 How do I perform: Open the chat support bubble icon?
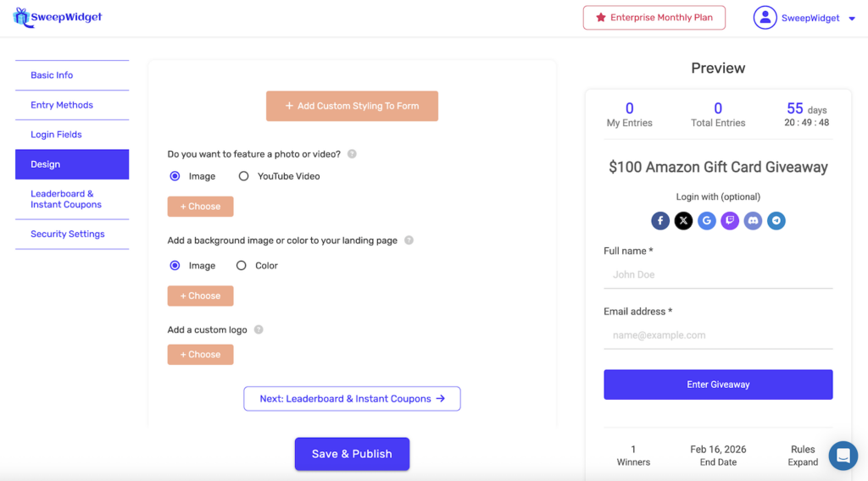click(x=843, y=456)
